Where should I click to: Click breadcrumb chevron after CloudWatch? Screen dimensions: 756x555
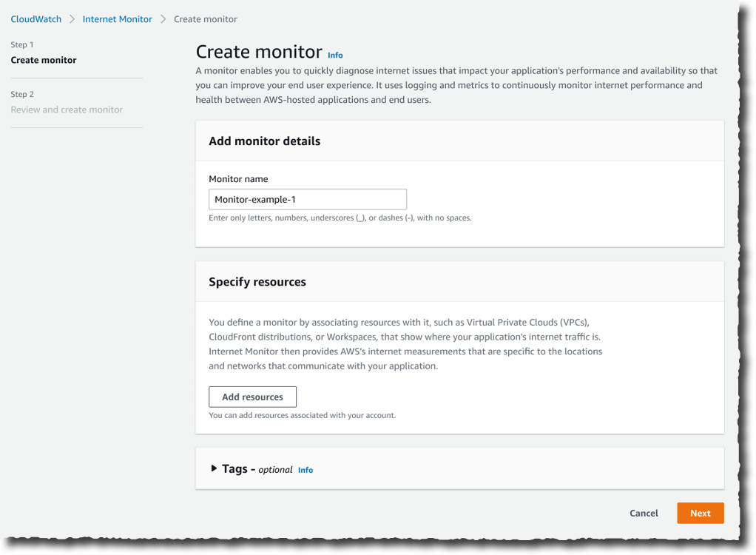(72, 19)
